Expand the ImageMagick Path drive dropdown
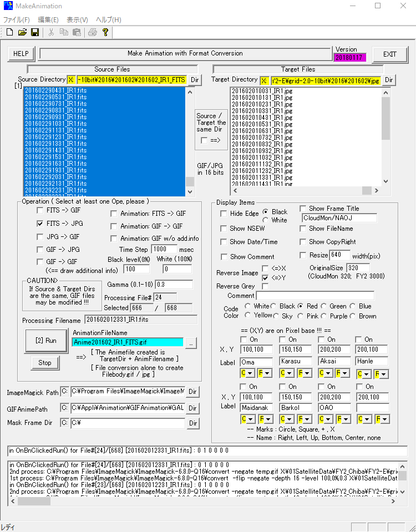The image size is (416, 532). tap(64, 393)
